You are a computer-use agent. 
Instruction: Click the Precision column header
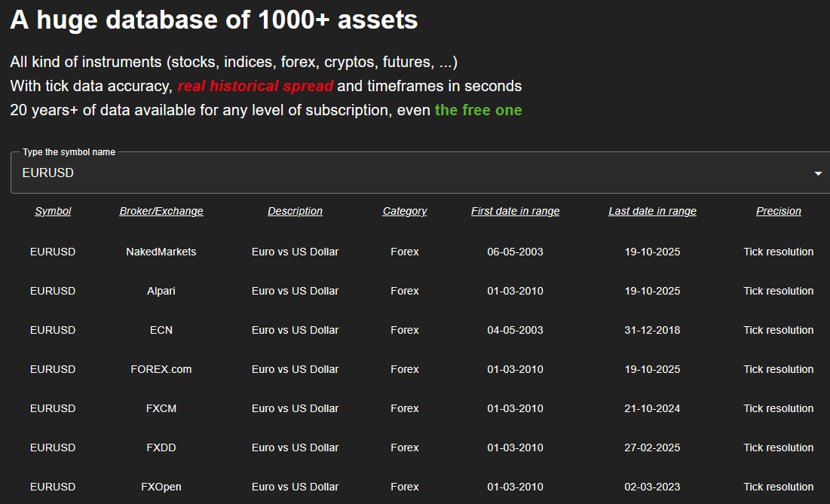click(778, 211)
